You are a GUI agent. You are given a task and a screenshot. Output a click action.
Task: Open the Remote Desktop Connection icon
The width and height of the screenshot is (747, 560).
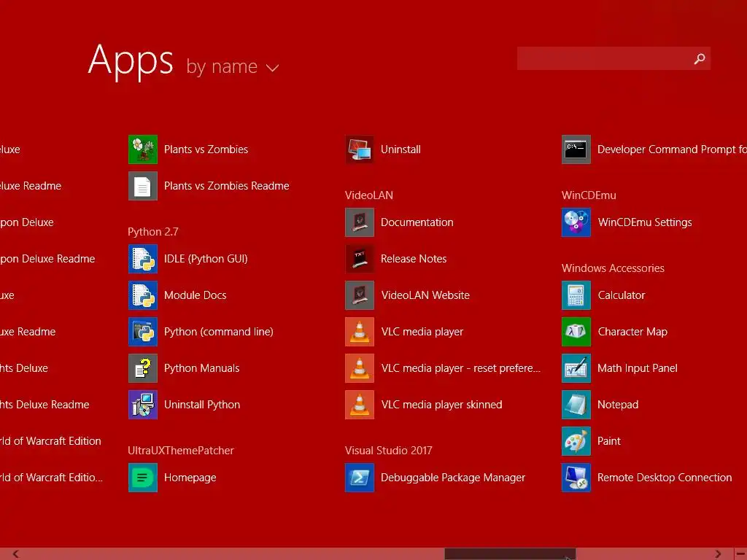(576, 478)
